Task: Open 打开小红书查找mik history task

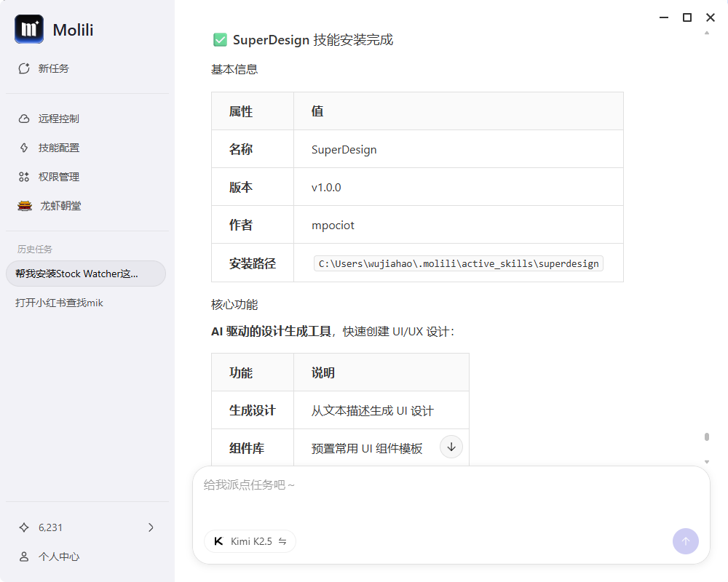Action: (60, 303)
